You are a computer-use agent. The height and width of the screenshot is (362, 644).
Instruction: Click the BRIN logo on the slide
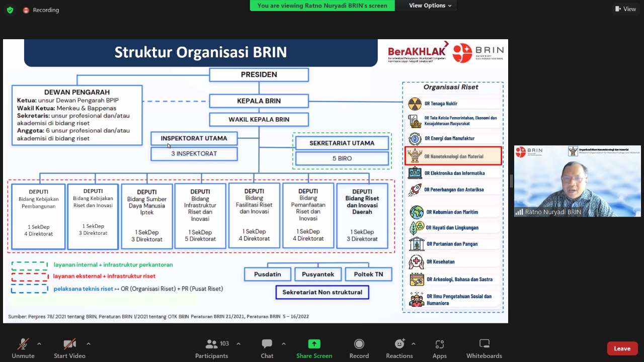coord(478,53)
